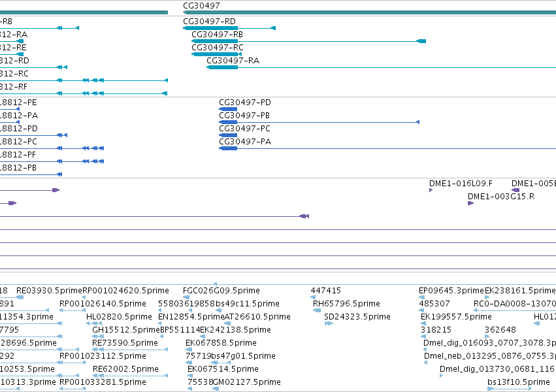Click the 485307 EST label
The width and height of the screenshot is (556, 392).
(x=434, y=304)
